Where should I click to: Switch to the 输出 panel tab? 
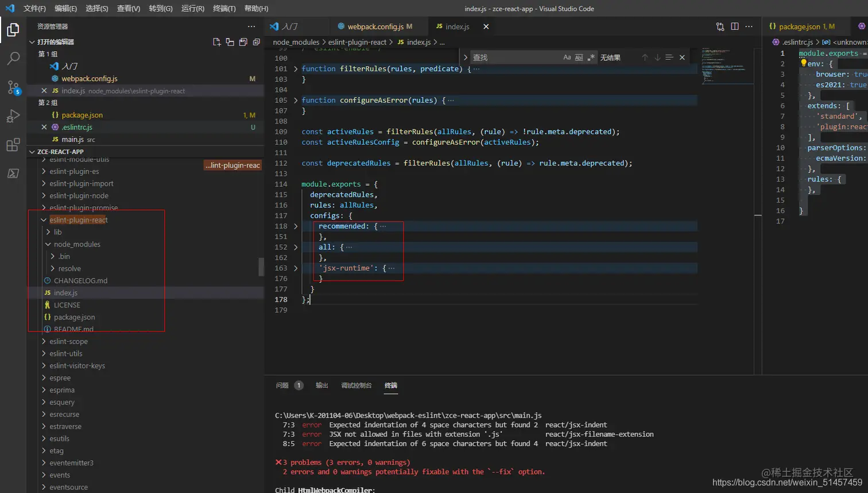click(x=321, y=386)
